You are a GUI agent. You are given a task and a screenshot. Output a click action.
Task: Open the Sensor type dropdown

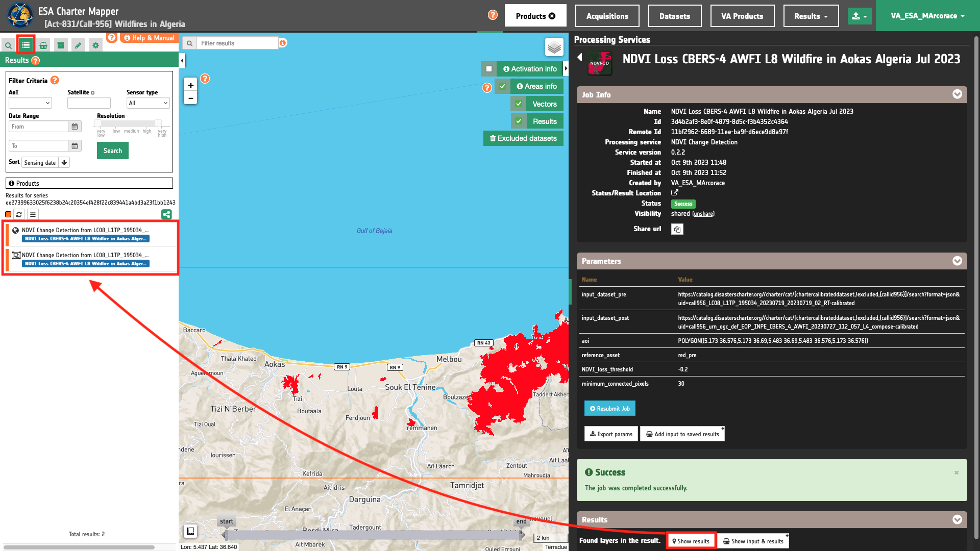(x=148, y=103)
